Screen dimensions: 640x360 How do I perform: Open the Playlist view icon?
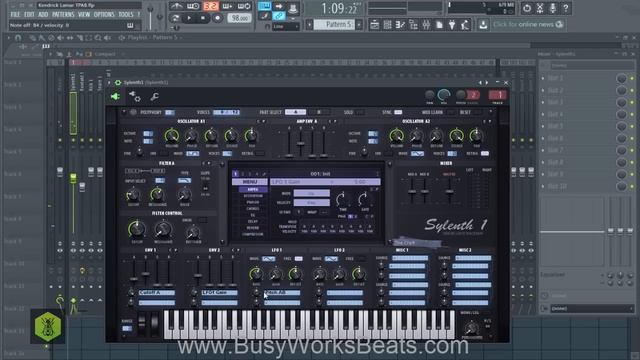pyautogui.click(x=374, y=25)
